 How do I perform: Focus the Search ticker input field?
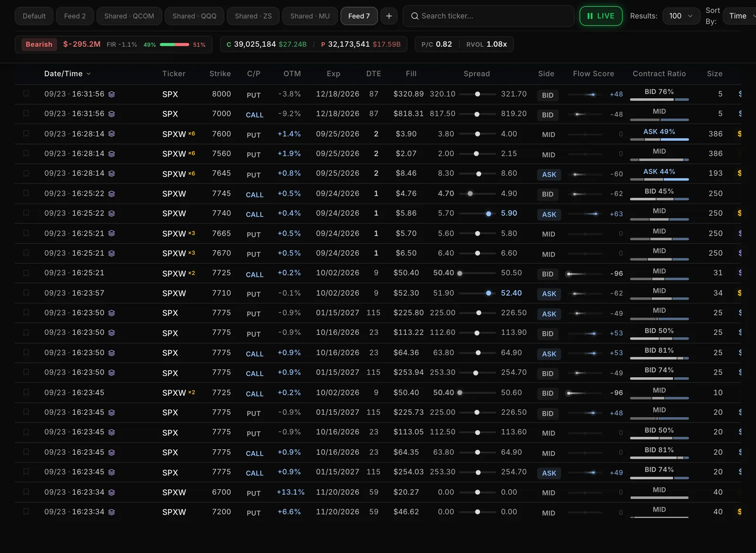pos(489,16)
